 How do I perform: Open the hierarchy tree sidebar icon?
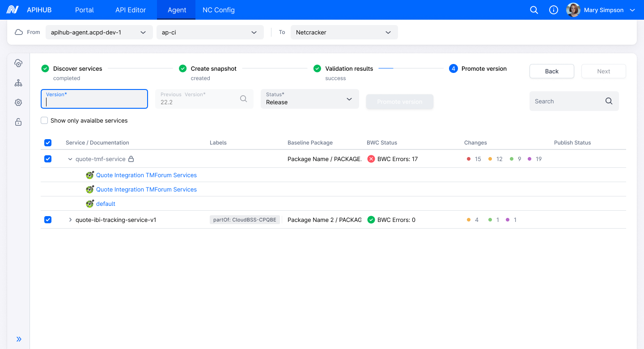tap(18, 83)
